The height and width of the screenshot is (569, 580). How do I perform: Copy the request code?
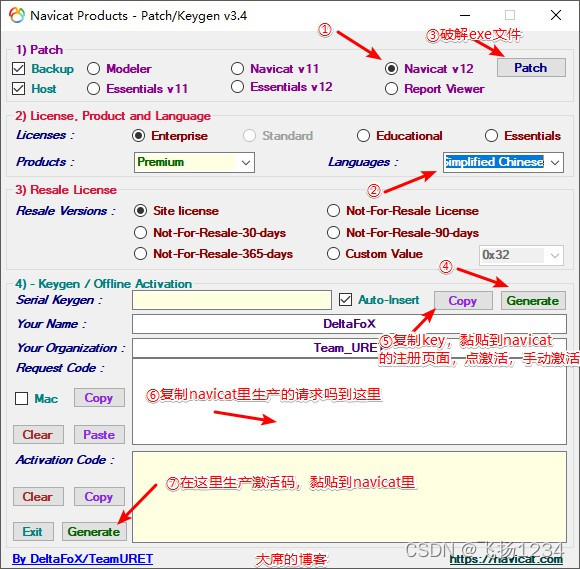[x=99, y=398]
